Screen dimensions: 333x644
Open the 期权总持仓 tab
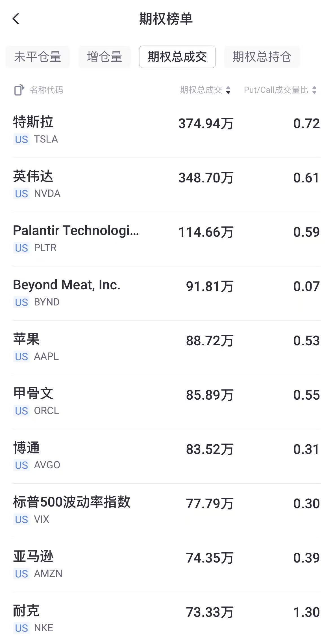point(262,57)
